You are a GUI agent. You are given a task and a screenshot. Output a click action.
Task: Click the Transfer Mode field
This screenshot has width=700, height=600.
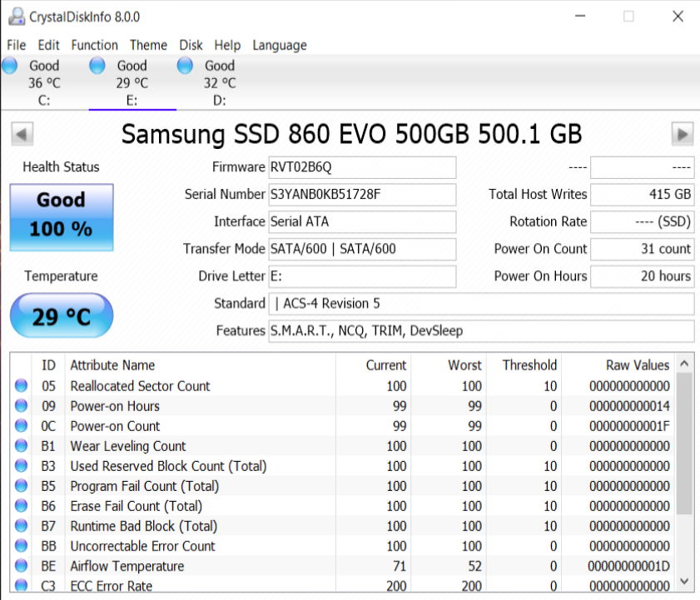coord(363,249)
